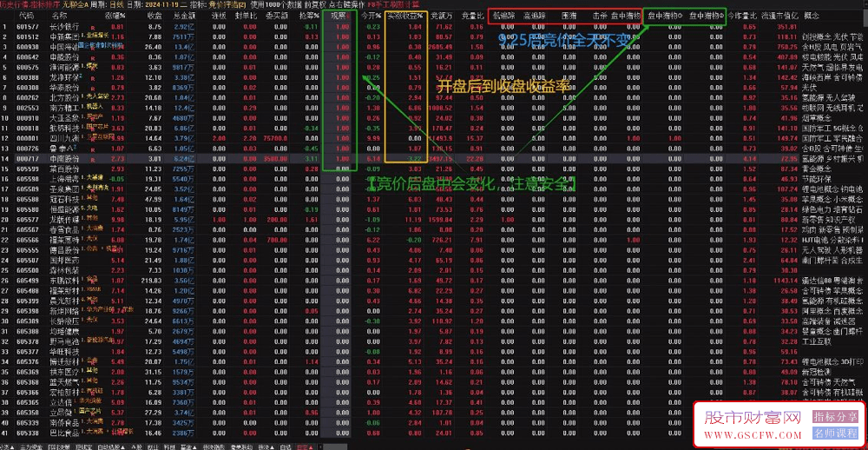
Task: Click the 今昨量比 column header
Action: coord(742,16)
